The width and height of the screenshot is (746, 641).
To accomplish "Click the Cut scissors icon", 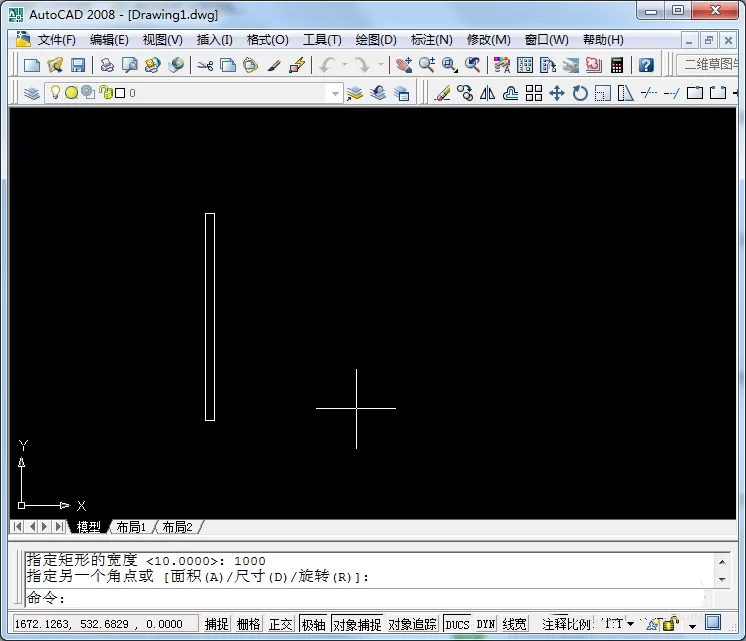I will [x=205, y=65].
